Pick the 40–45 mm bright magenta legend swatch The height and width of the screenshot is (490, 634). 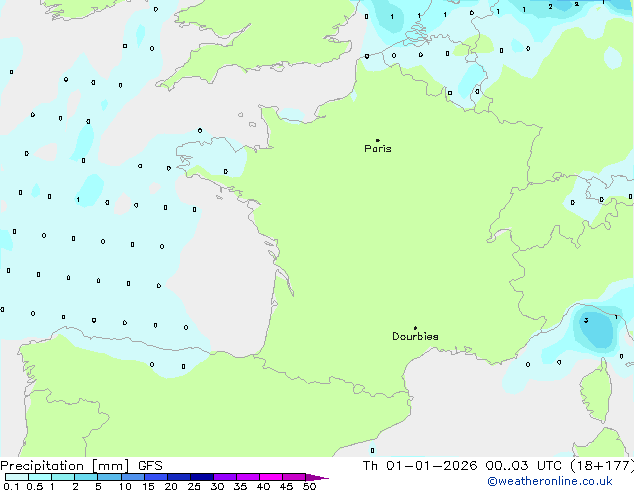pyautogui.click(x=271, y=477)
